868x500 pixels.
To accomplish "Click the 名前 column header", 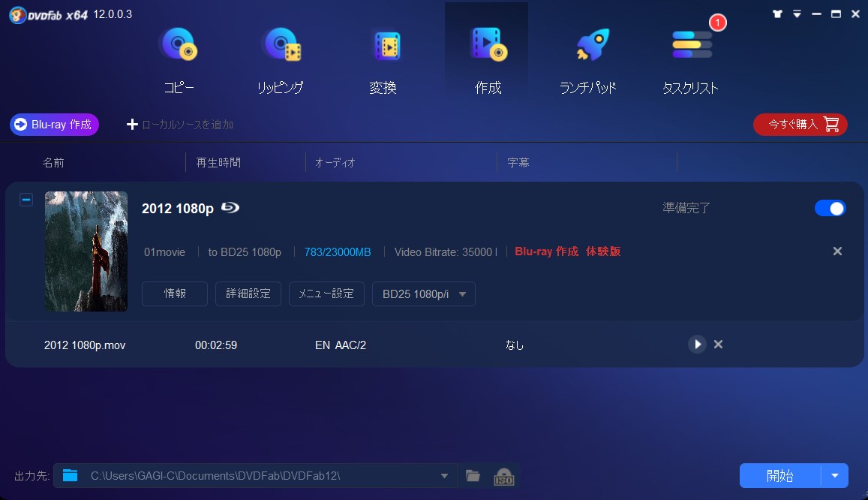I will pos(53,163).
